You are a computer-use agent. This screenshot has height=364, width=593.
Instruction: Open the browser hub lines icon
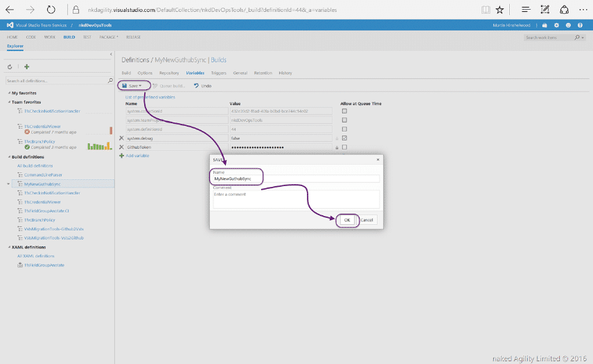526,10
